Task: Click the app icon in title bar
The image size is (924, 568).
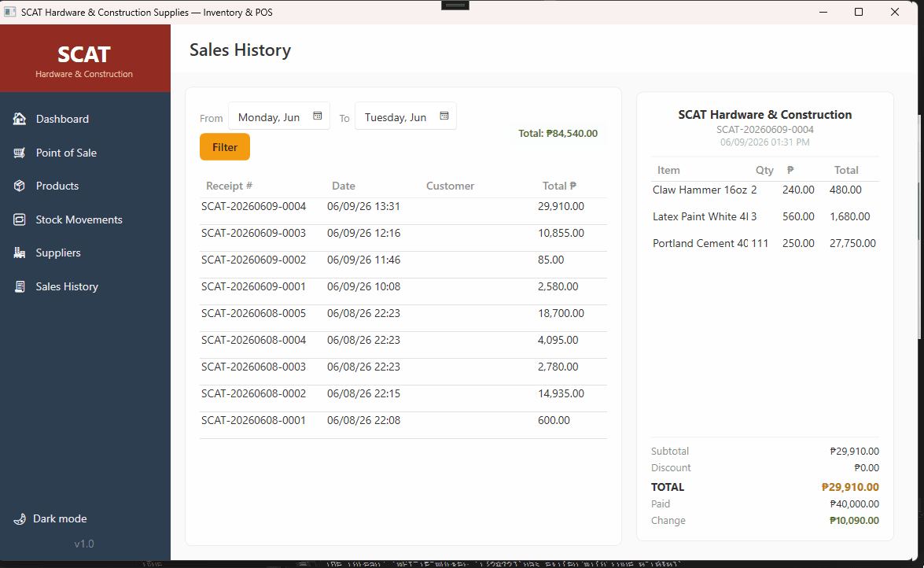Action: (x=10, y=12)
